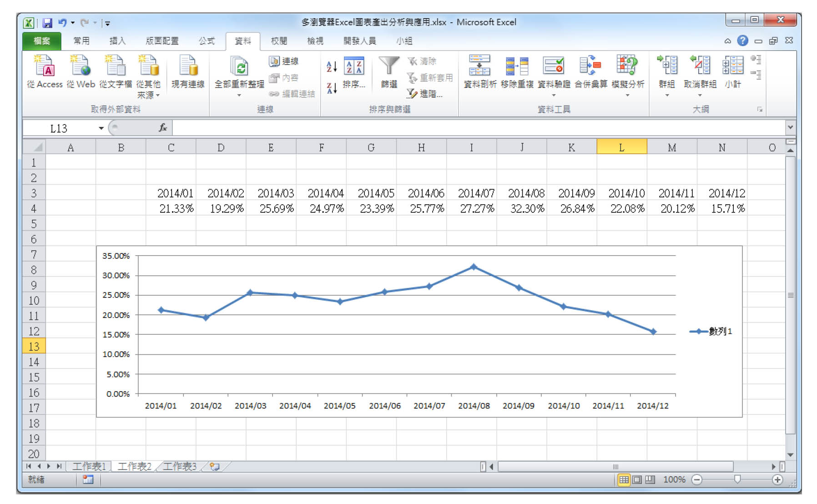Expand Ungroup dropdown arrow
817x504 pixels.
700,96
